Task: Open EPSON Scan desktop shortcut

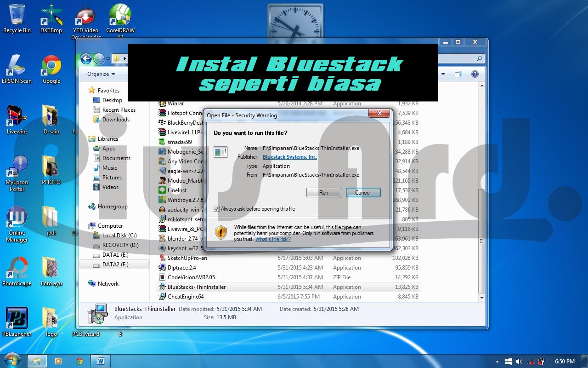Action: (17, 69)
